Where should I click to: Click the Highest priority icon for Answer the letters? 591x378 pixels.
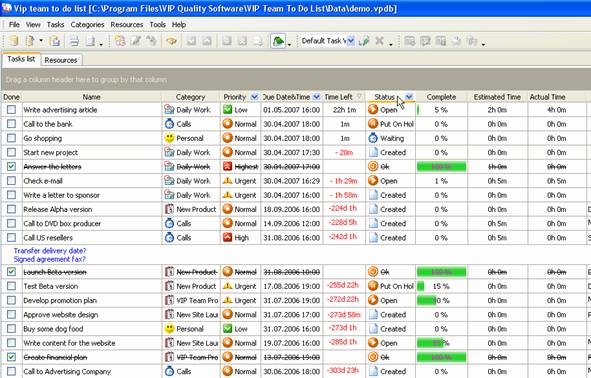tap(227, 167)
